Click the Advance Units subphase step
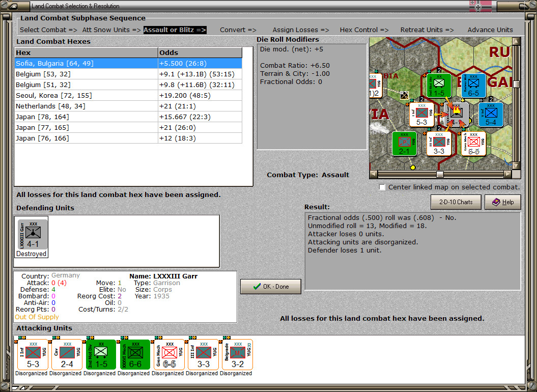Image resolution: width=537 pixels, height=392 pixels. [x=490, y=30]
